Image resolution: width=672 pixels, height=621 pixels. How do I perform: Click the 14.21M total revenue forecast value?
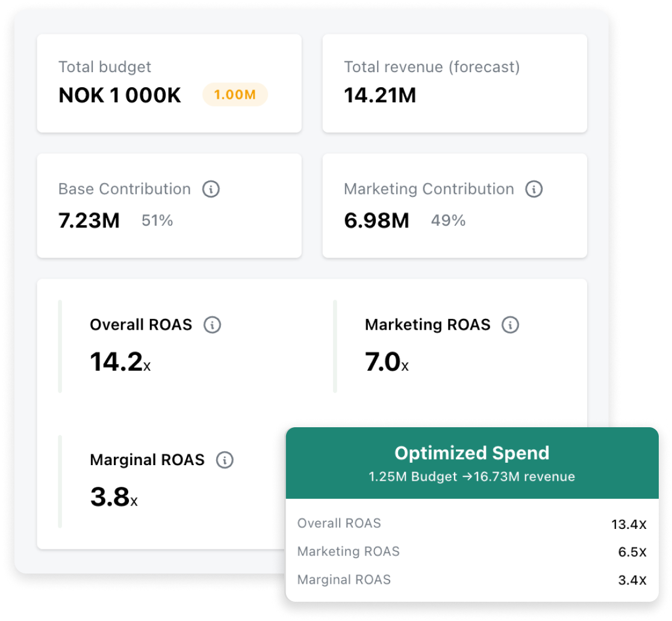tap(380, 96)
